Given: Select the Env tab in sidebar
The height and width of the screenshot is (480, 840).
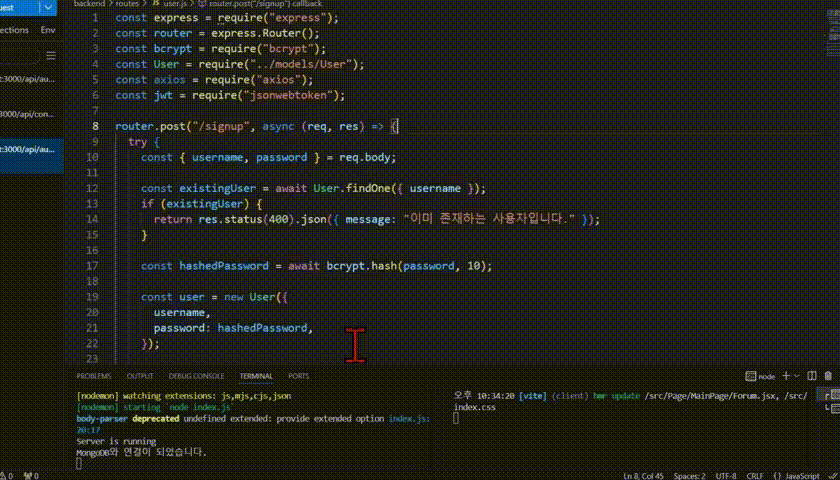Looking at the screenshot, I should tap(48, 30).
